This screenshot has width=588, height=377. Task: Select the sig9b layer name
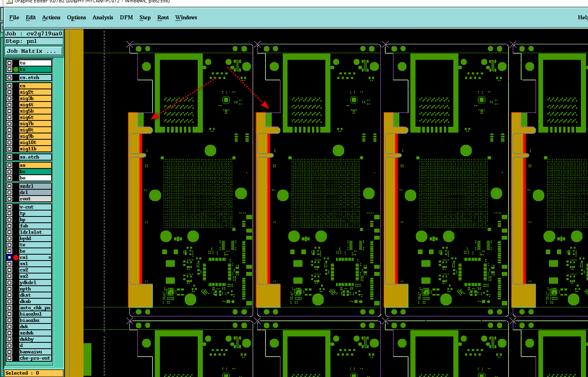[35, 136]
